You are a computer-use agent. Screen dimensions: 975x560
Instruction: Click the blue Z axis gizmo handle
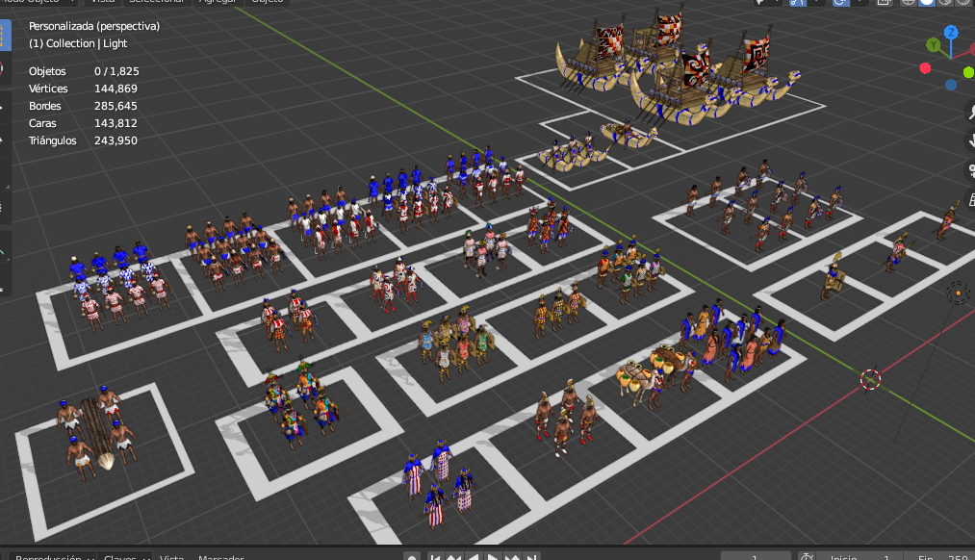click(951, 32)
